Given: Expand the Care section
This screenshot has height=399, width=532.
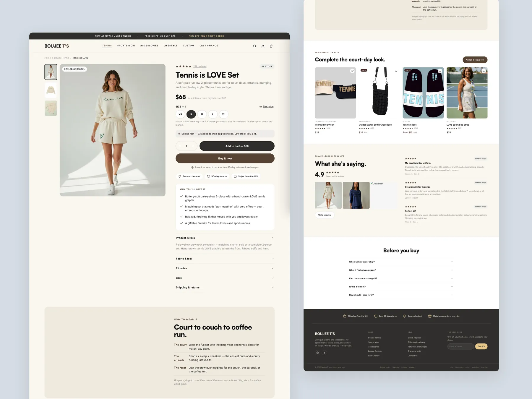Looking at the screenshot, I should [x=225, y=278].
